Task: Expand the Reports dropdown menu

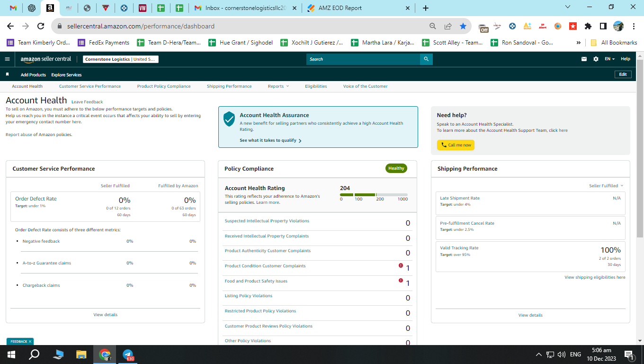Action: 278,86
